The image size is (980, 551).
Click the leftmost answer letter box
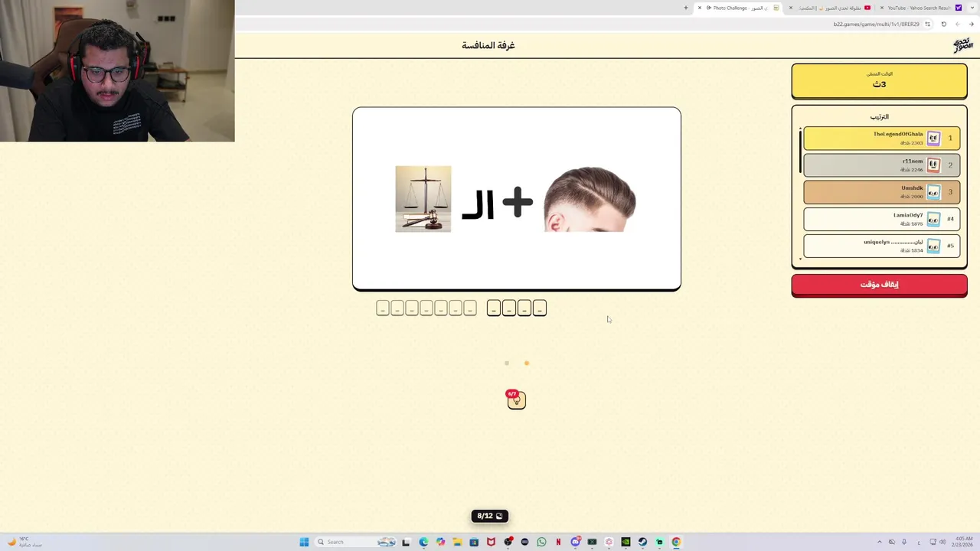click(383, 308)
